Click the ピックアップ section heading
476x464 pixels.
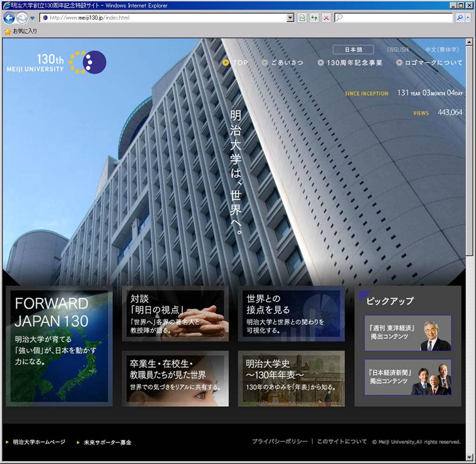[x=390, y=301]
